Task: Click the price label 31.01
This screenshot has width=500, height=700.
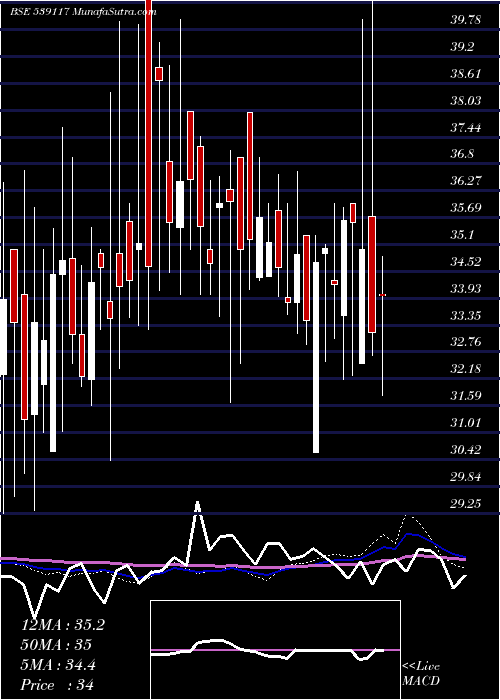Action: click(466, 422)
